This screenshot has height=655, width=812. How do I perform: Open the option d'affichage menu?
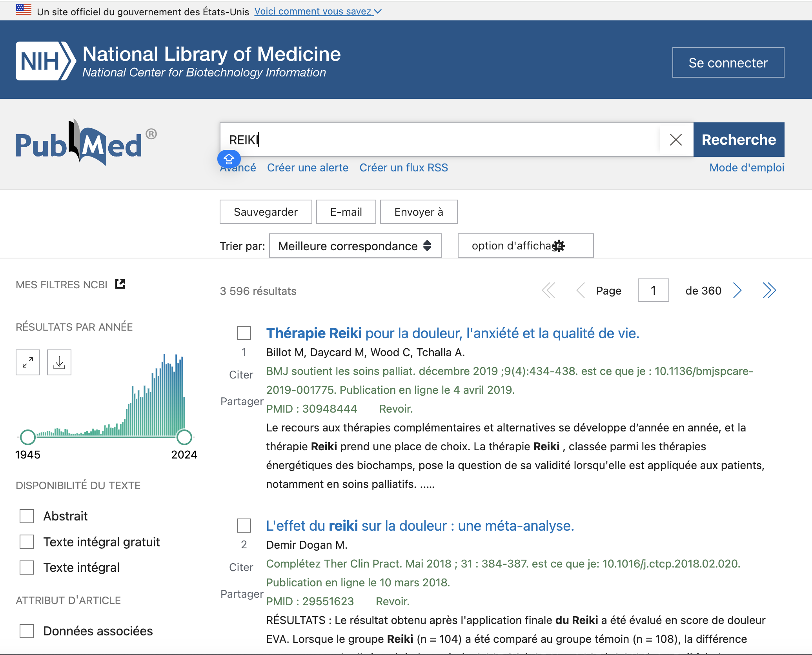526,246
